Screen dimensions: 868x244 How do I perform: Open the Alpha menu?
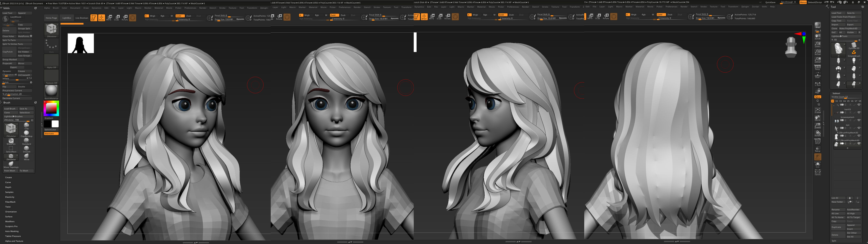click(47, 8)
